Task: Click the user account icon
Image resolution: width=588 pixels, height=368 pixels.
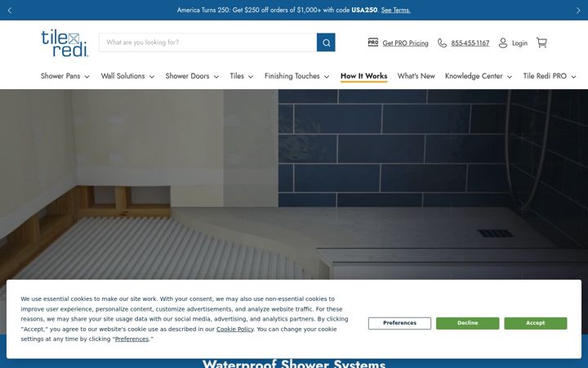Action: point(503,43)
